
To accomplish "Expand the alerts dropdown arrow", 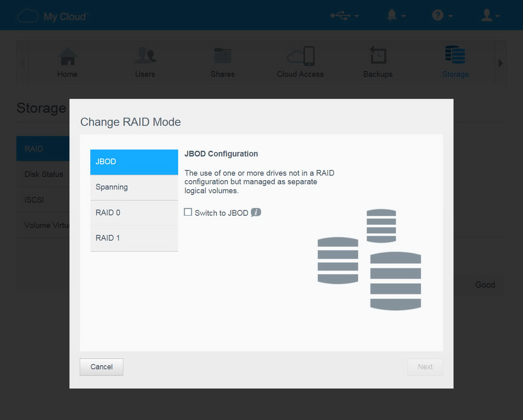I will [403, 16].
